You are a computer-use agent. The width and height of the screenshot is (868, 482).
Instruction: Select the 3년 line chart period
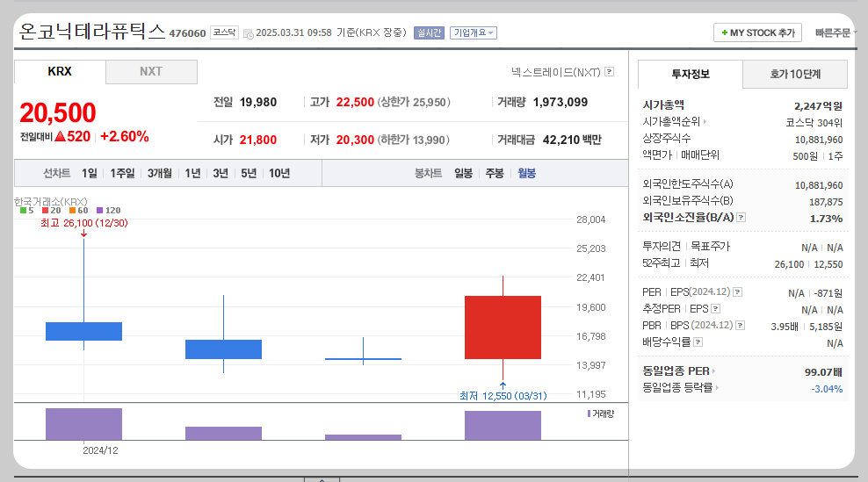point(221,174)
